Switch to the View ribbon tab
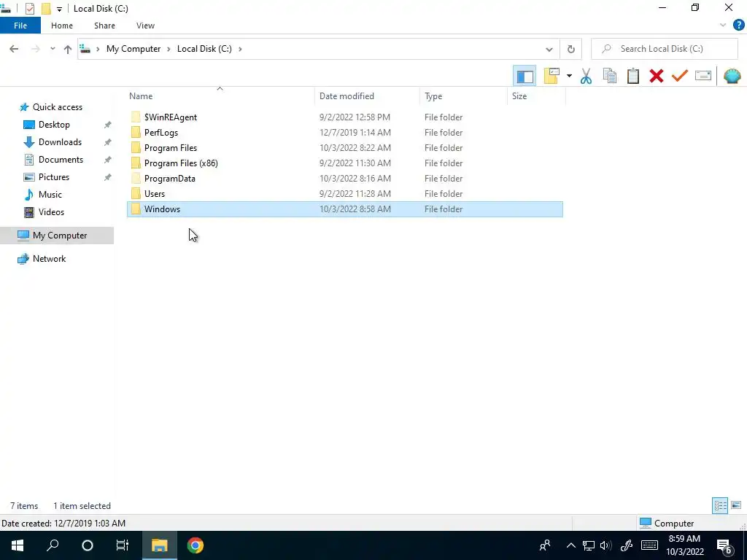This screenshot has height=560, width=747. pyautogui.click(x=145, y=26)
